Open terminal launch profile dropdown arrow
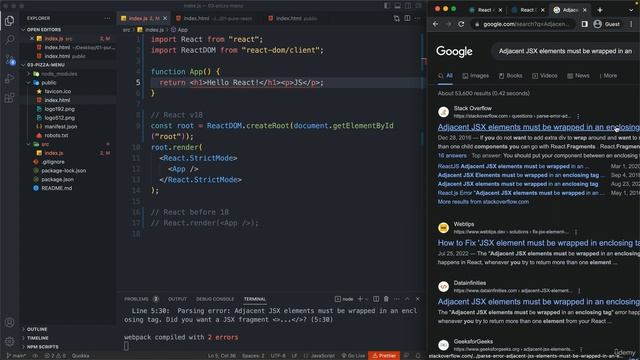Image resolution: width=640 pixels, height=360 pixels. [366, 299]
